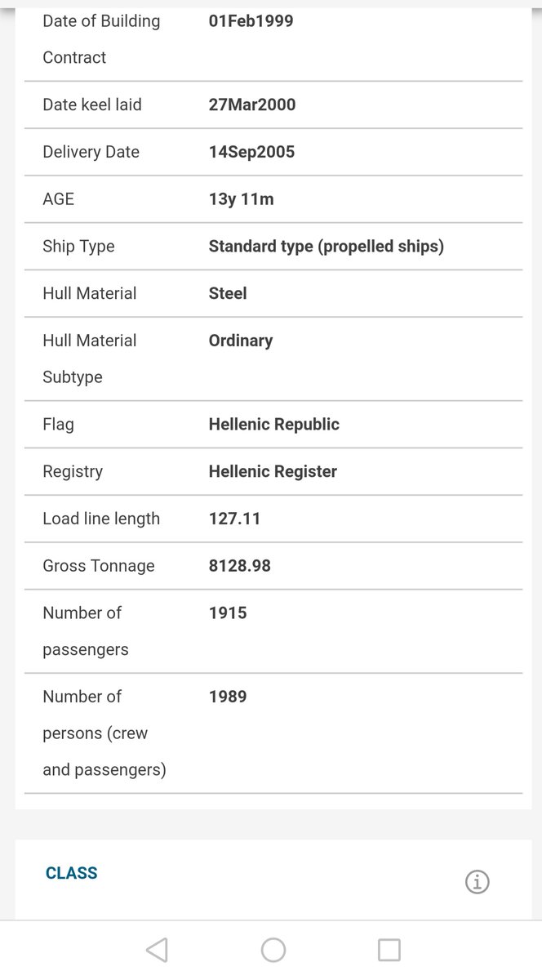Tap the Registry value Hellenic Register
Screen dimensions: 542x980
pos(273,471)
